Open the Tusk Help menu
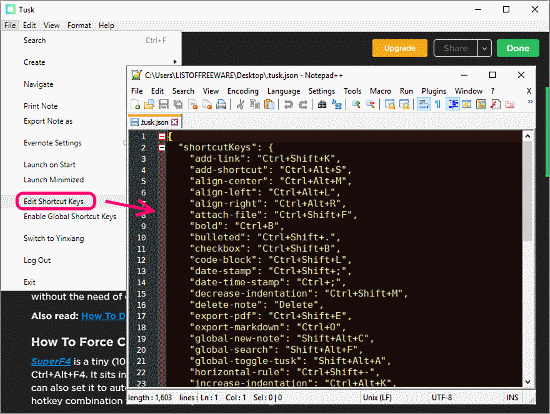The width and height of the screenshot is (550, 414). click(106, 25)
